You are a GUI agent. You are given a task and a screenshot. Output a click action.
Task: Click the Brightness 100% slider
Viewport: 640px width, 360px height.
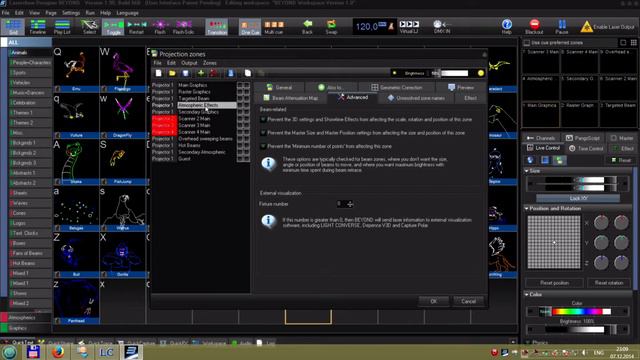coord(578,329)
